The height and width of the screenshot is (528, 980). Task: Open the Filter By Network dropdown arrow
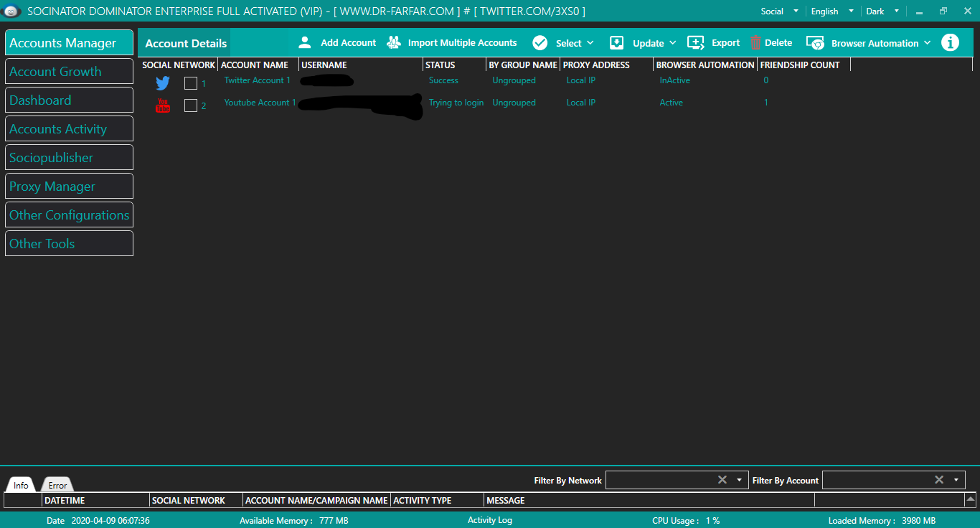739,480
